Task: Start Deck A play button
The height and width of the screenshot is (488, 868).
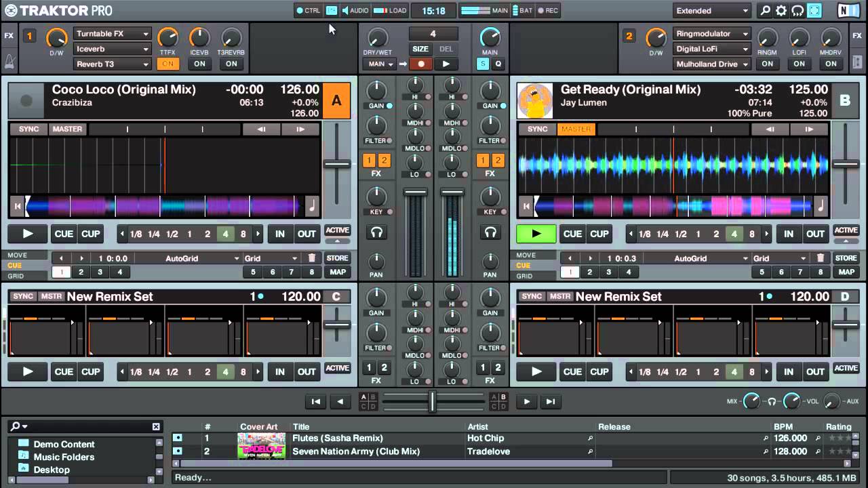Action: (x=28, y=234)
